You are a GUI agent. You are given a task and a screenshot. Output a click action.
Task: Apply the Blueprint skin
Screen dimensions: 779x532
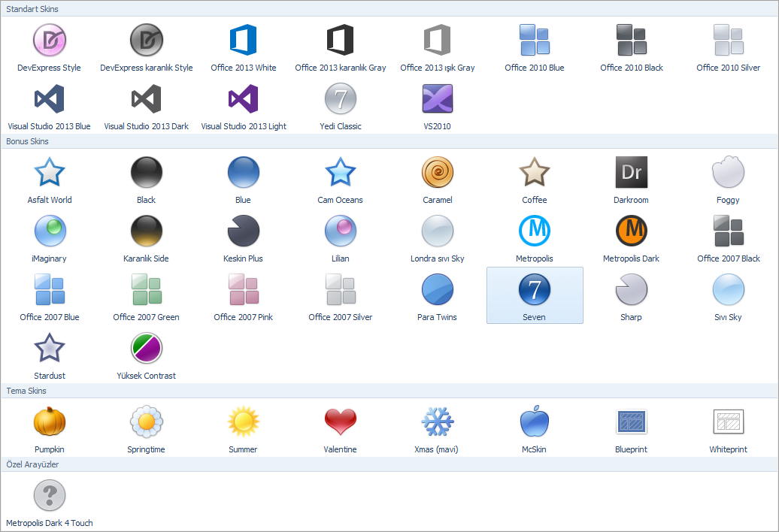632,428
